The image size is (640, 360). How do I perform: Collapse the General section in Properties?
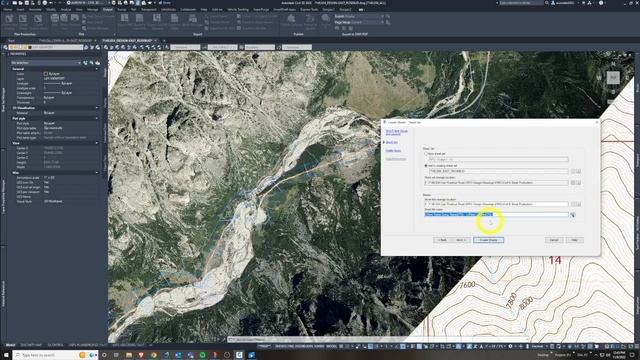pos(97,69)
